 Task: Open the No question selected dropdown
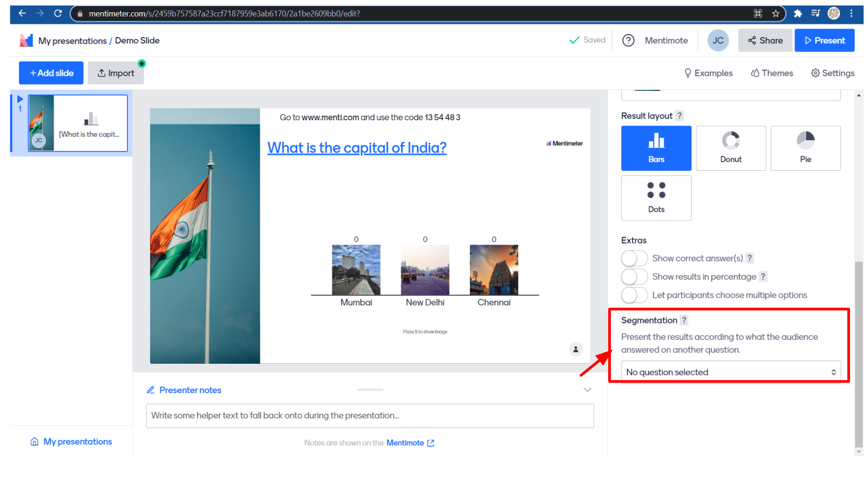coord(731,372)
